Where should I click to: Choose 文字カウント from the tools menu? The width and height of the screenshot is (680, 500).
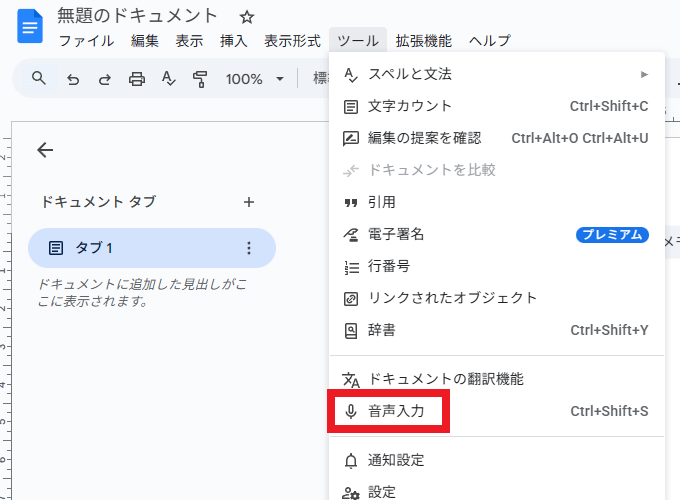click(497, 106)
